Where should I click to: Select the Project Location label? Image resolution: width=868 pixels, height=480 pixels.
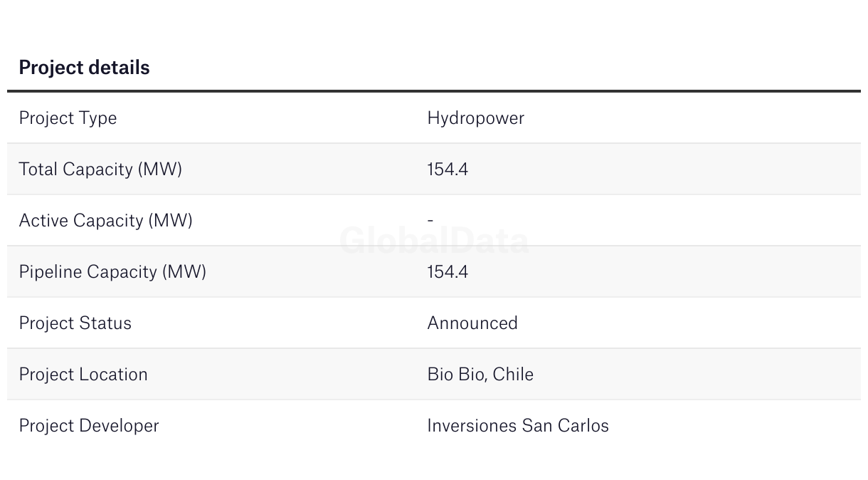(x=83, y=375)
